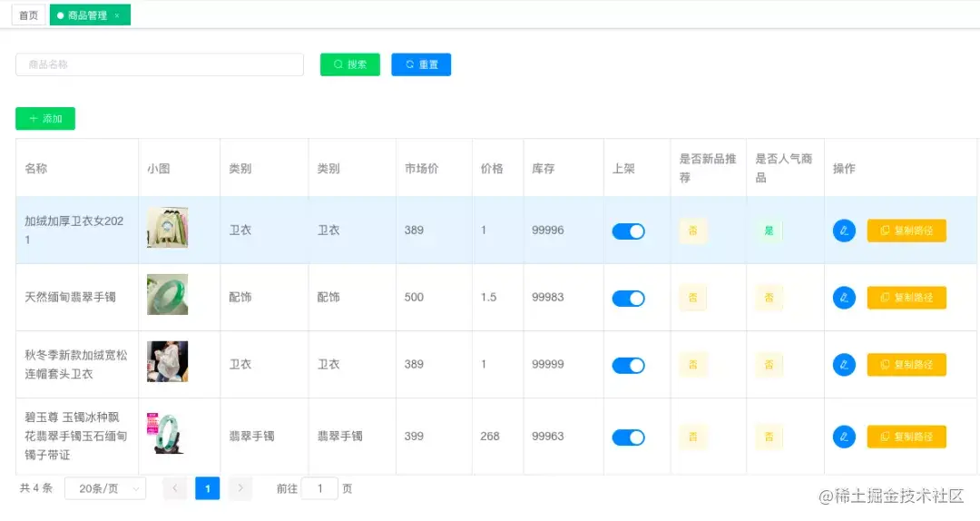Click 复制路径 for the 加绒加厚卫衣女2021 row

[x=906, y=231]
